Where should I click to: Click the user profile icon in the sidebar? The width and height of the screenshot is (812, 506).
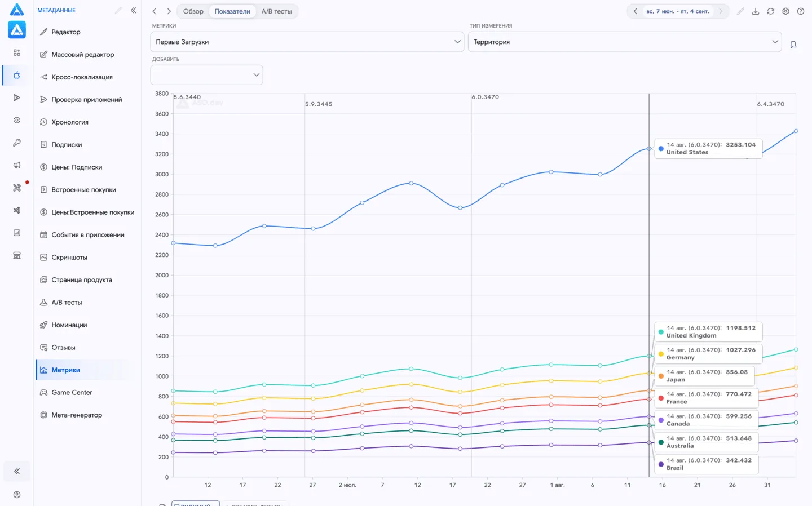pos(17,495)
